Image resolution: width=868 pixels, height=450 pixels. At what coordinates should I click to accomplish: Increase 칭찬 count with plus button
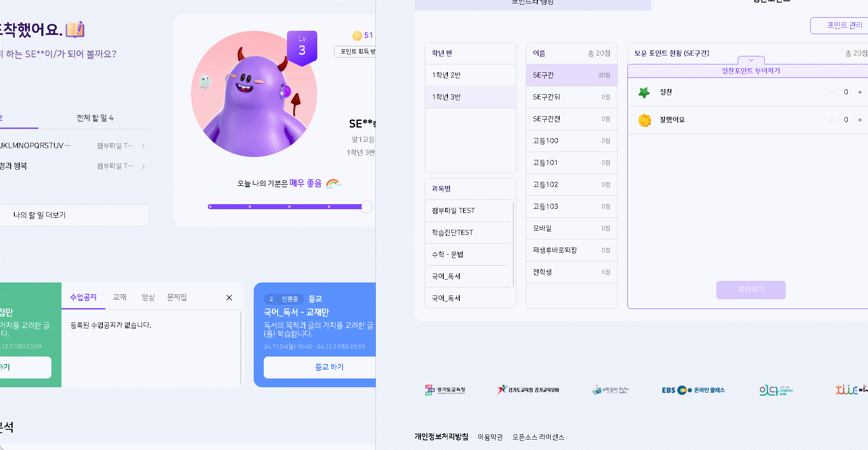click(860, 92)
